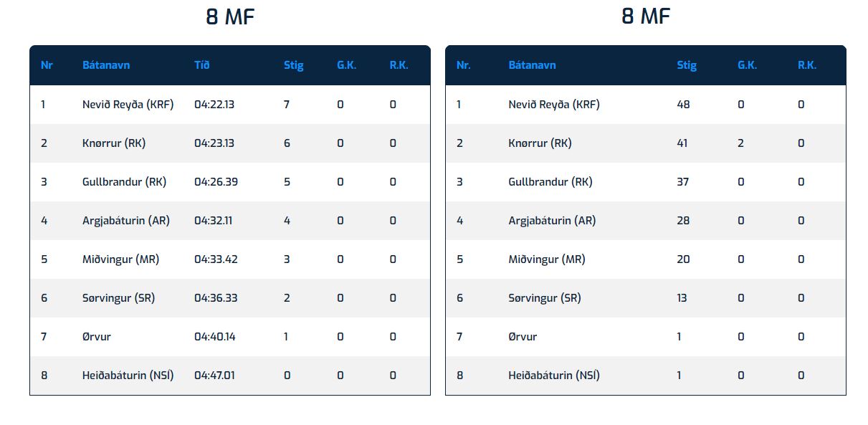Select the 48 points cell for Nevið Reyða
Screen dimensions: 868x425
click(x=683, y=105)
